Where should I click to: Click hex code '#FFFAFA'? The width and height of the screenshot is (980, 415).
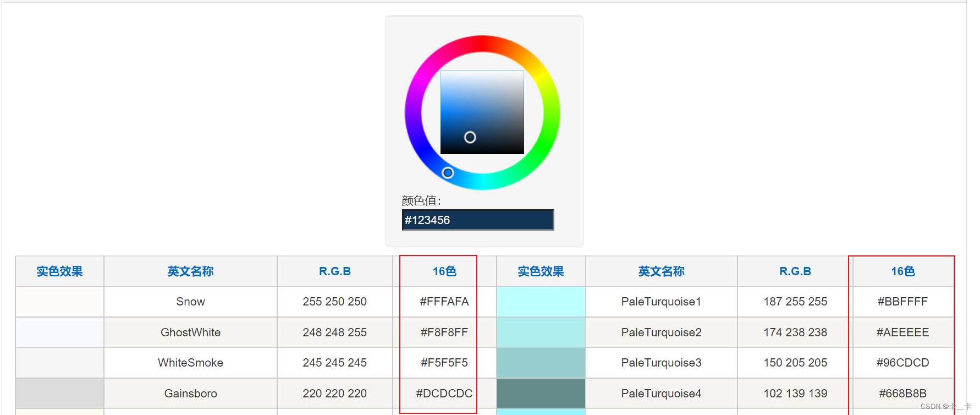click(444, 302)
